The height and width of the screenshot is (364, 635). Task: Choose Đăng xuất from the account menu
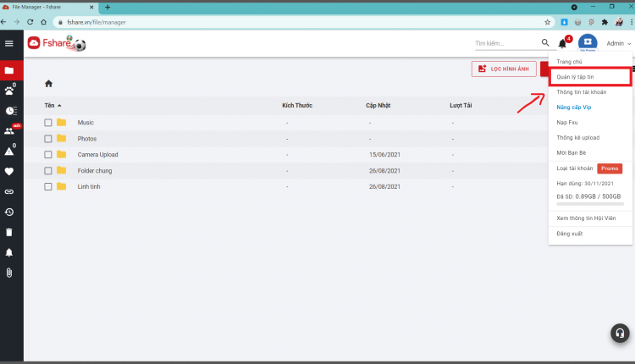[570, 234]
